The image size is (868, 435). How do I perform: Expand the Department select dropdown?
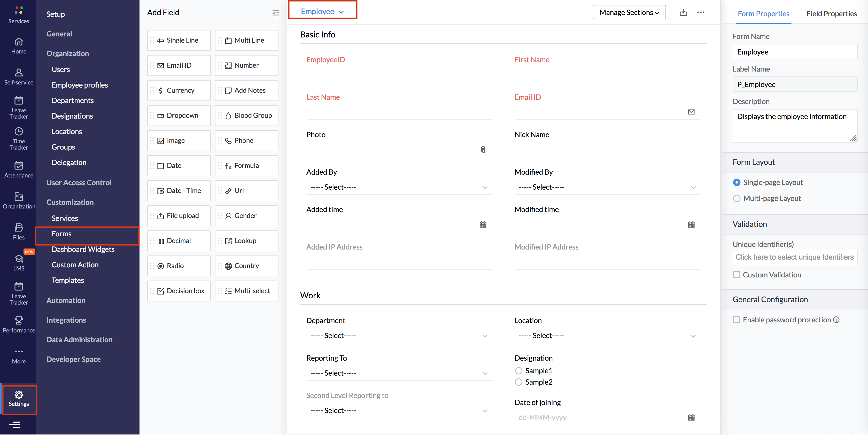(x=399, y=336)
